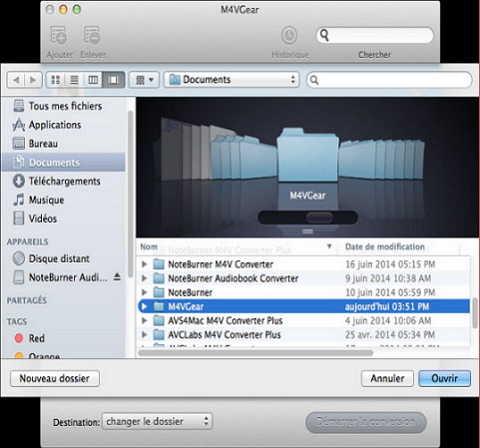This screenshot has height=448, width=480.
Task: Go back with the left arrow button
Action: pyautogui.click(x=16, y=80)
